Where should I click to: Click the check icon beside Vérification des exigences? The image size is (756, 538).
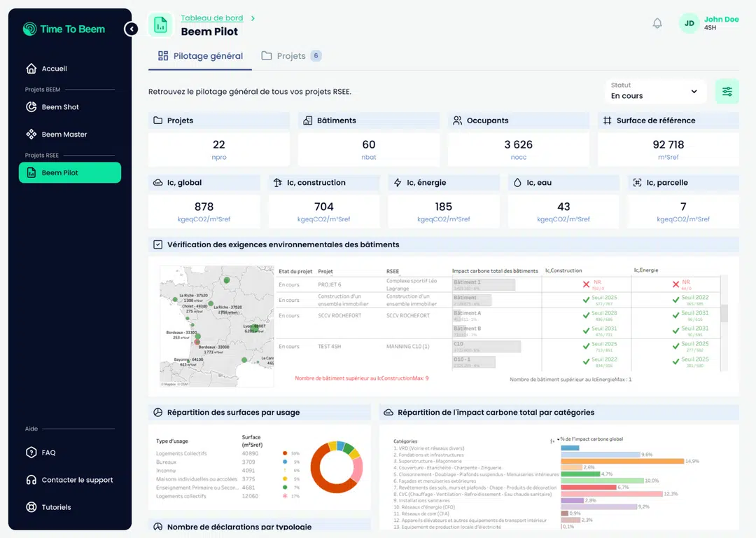click(157, 244)
